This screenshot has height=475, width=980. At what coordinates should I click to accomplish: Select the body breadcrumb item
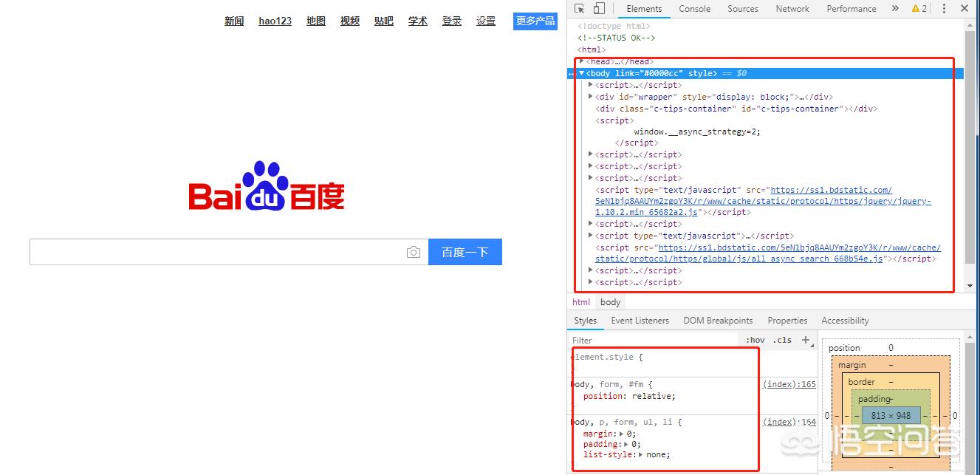coord(611,302)
